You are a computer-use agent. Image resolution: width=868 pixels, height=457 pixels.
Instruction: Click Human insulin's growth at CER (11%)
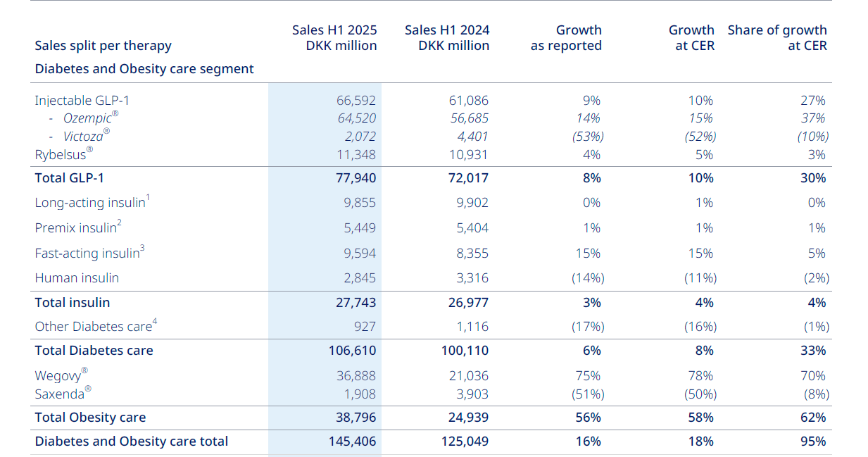(x=700, y=278)
